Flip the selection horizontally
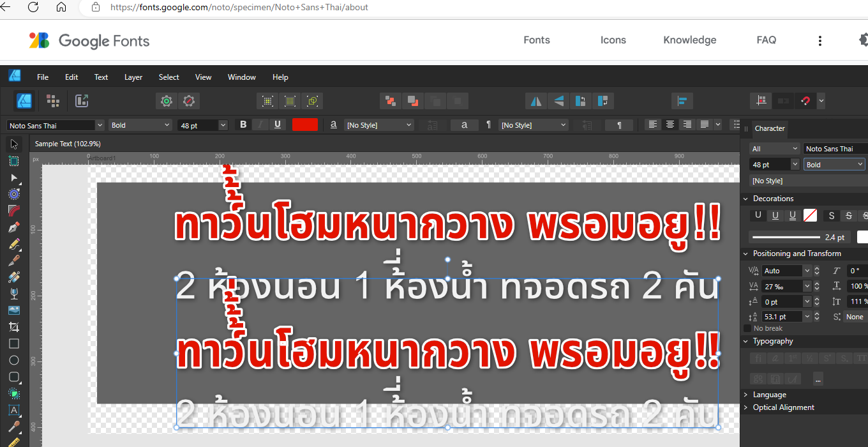The image size is (868, 447). (536, 101)
